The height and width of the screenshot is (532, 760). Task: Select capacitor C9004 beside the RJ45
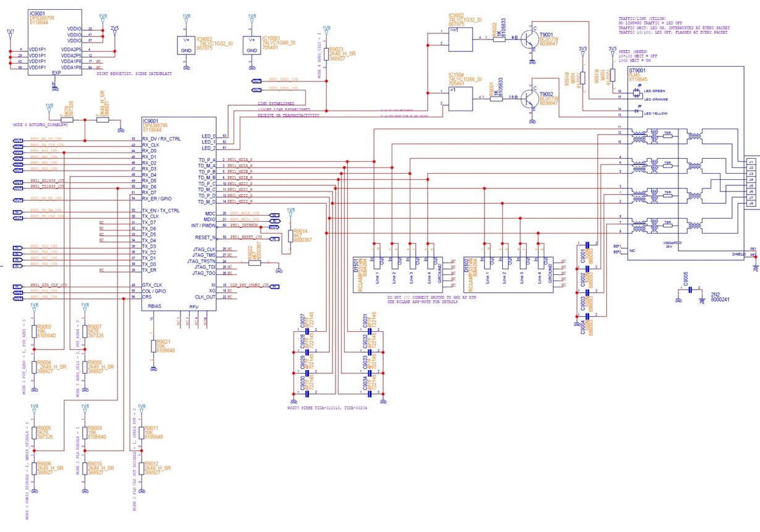tap(587, 316)
